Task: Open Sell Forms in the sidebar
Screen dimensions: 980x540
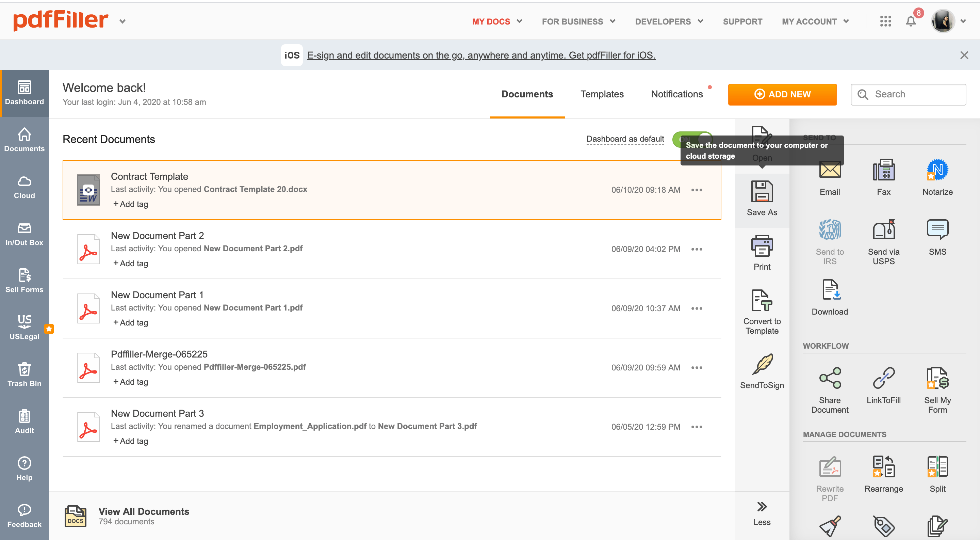Action: (24, 281)
